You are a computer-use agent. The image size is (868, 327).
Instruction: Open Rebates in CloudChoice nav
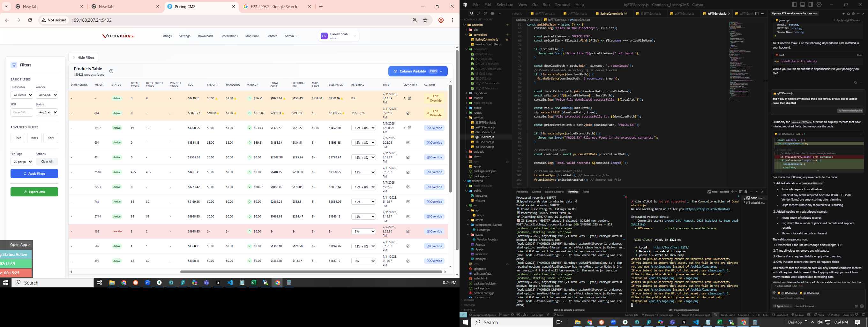point(272,36)
